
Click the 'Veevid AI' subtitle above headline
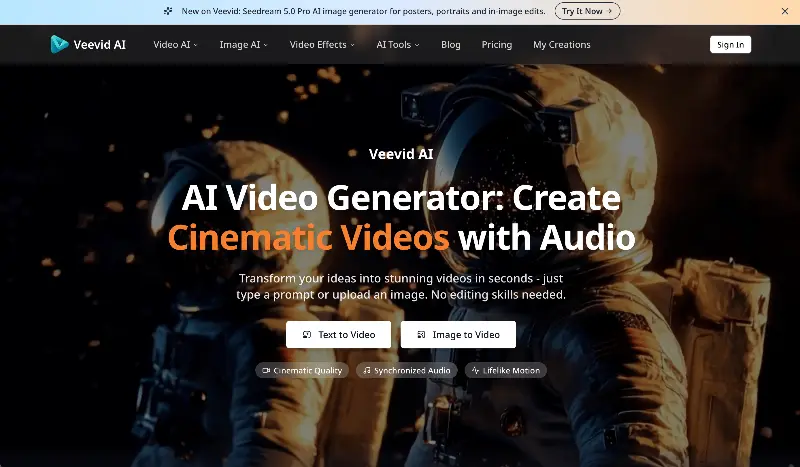click(x=401, y=154)
